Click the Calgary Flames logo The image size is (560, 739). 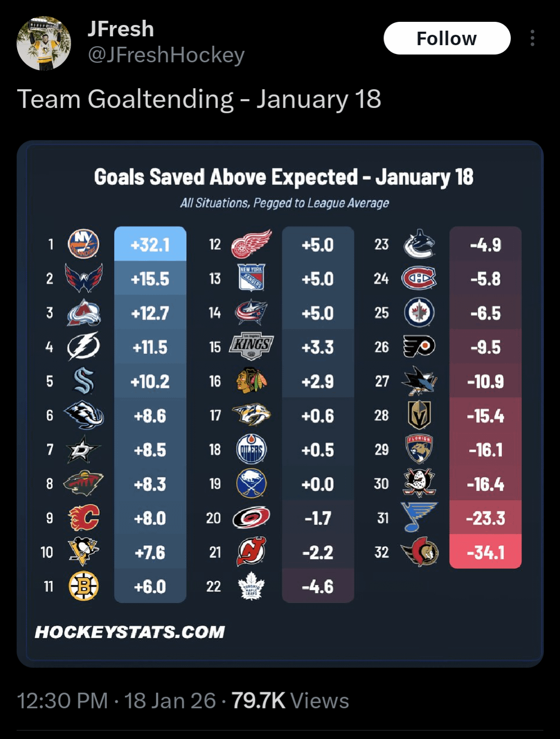coord(84,518)
